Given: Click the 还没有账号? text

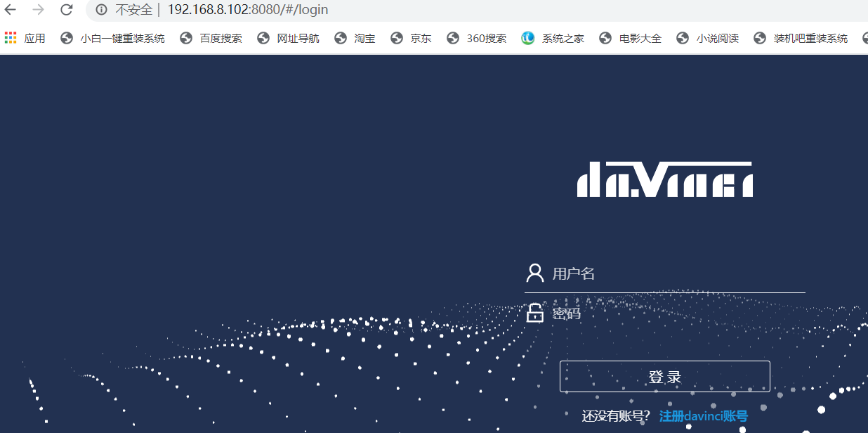Looking at the screenshot, I should click(x=616, y=416).
